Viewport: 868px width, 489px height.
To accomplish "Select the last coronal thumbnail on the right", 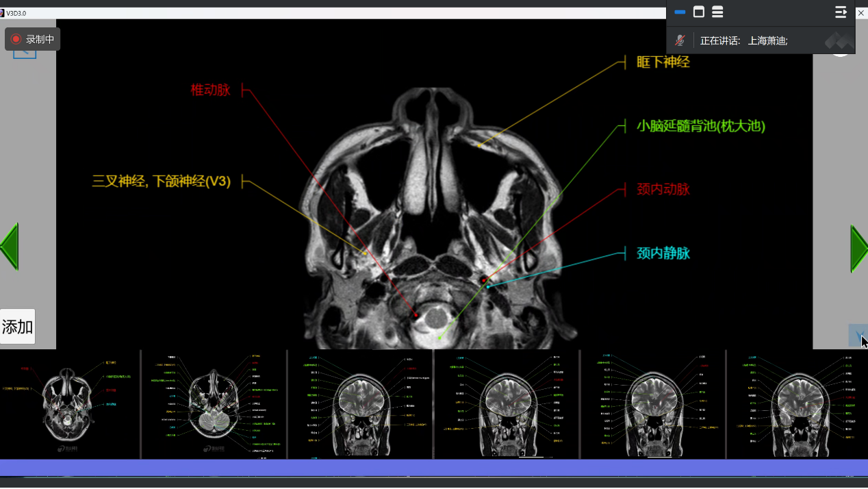I will [797, 404].
